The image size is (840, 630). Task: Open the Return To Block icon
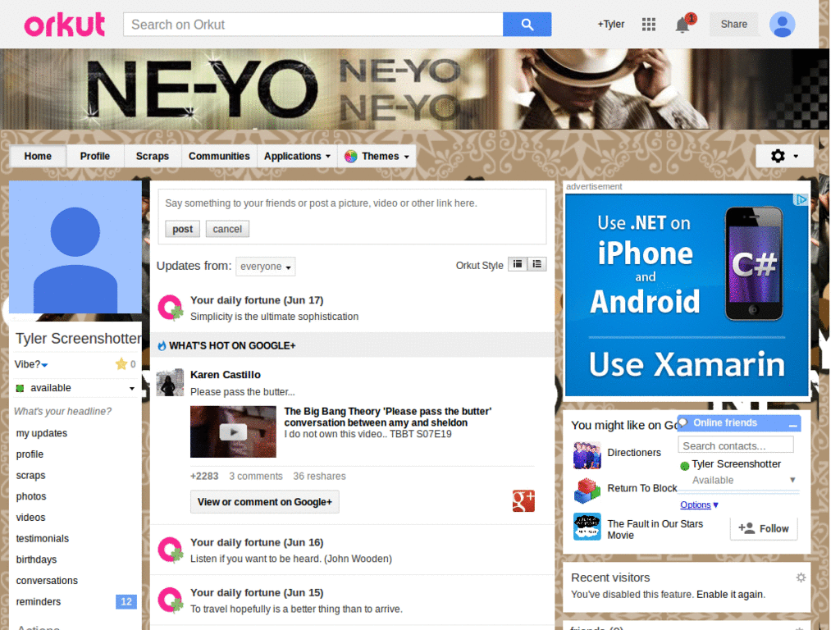coord(587,491)
